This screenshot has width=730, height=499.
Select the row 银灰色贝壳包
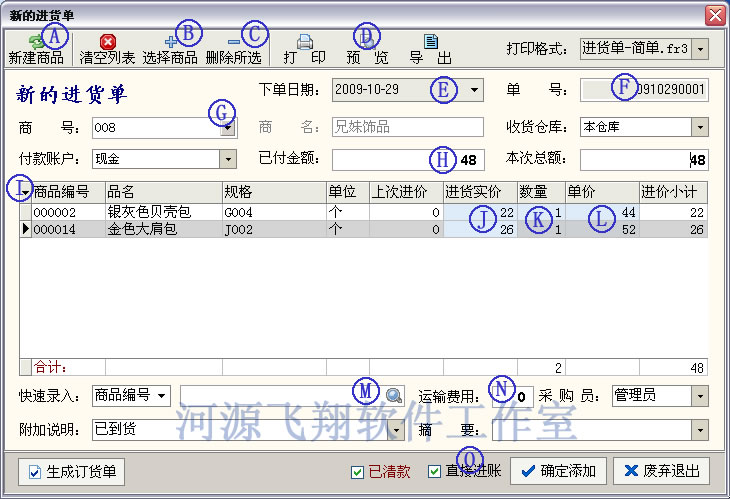tap(148, 213)
